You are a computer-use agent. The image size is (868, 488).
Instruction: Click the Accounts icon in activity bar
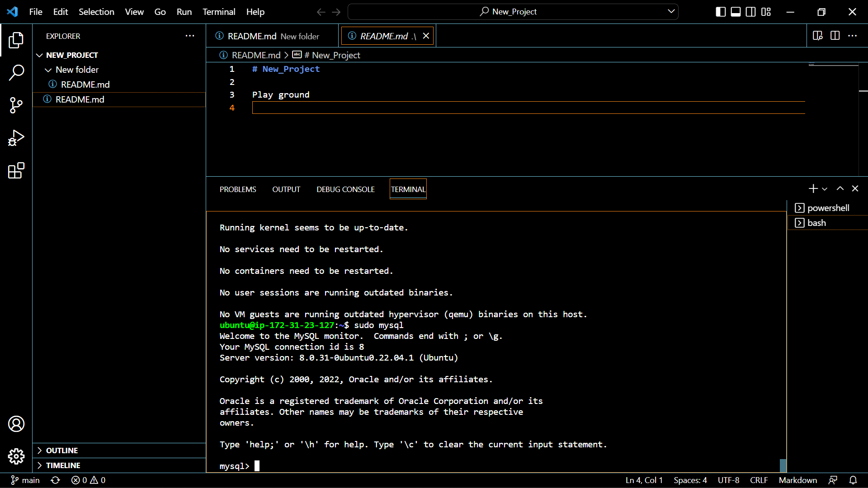pyautogui.click(x=16, y=423)
